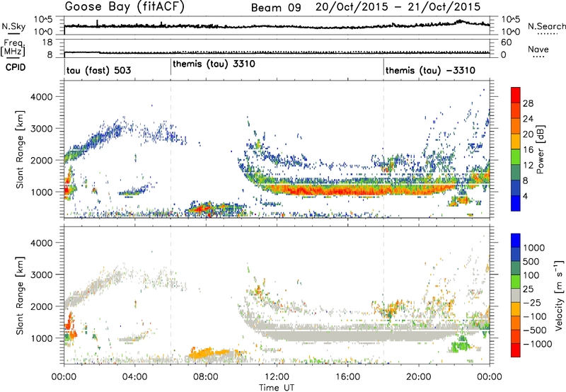Click the '12:00' time axis label

coord(277,377)
